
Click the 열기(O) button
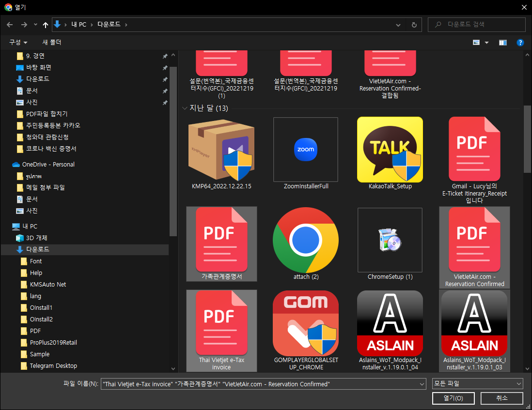tap(454, 398)
